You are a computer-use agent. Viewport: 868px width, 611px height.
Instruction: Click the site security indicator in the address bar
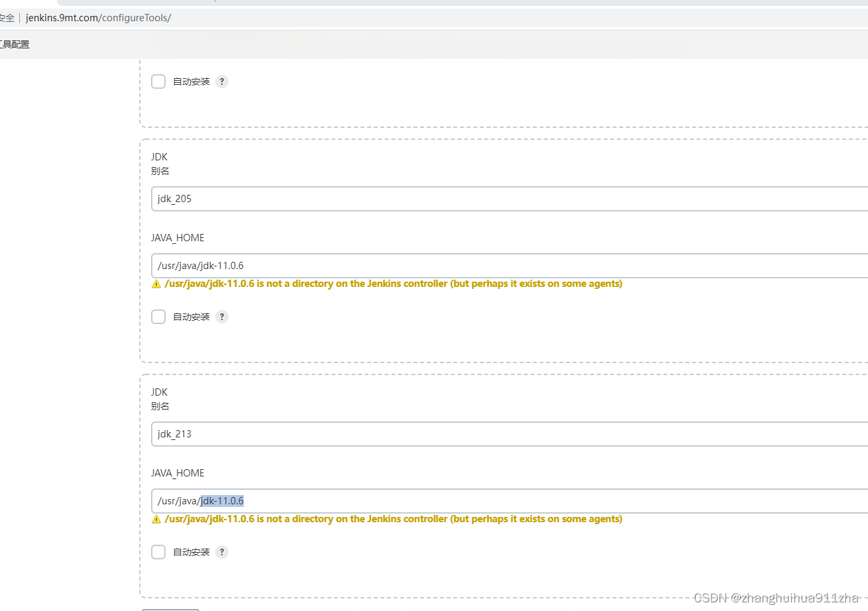(x=7, y=18)
